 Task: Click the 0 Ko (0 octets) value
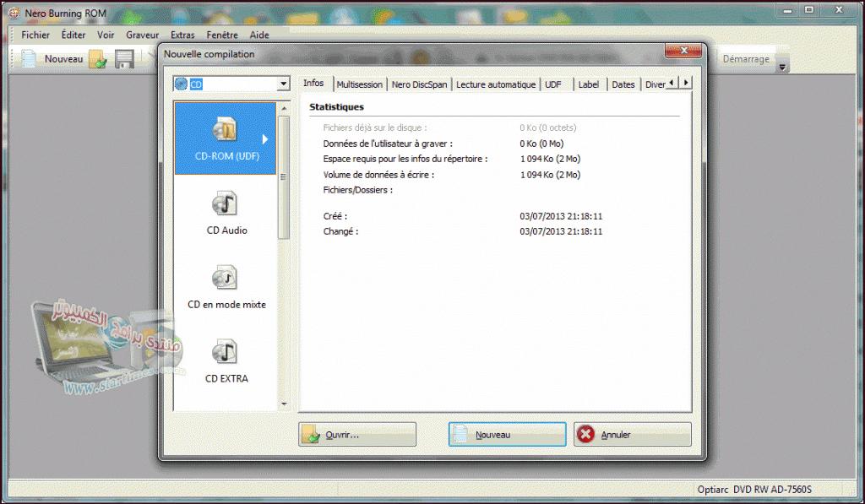point(547,128)
